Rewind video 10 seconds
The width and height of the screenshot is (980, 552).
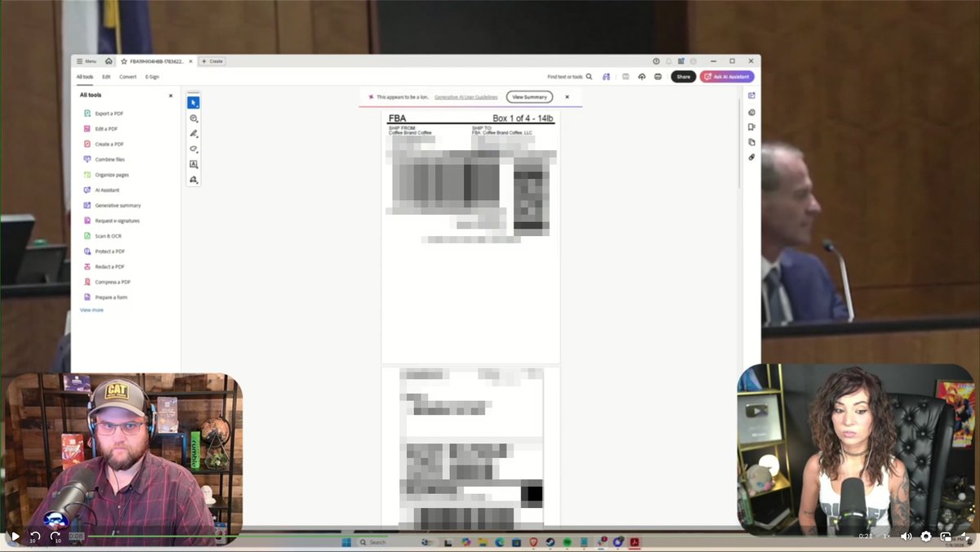coord(34,536)
